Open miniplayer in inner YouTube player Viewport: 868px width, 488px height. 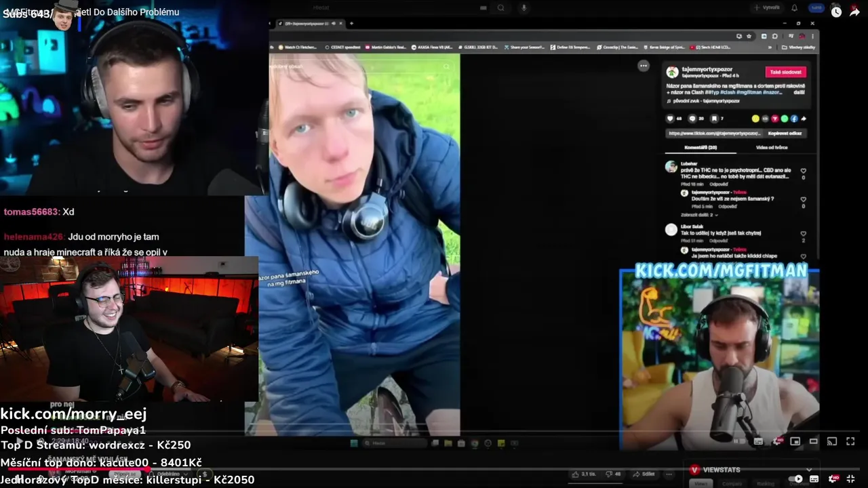795,441
